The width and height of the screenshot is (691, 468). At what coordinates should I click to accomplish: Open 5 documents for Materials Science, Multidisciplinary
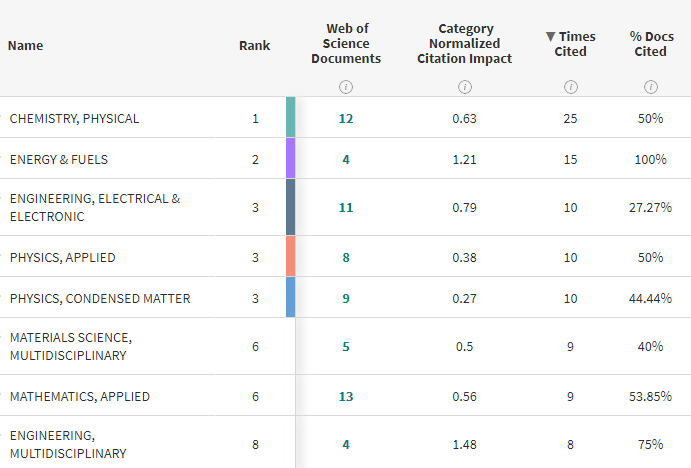[346, 347]
